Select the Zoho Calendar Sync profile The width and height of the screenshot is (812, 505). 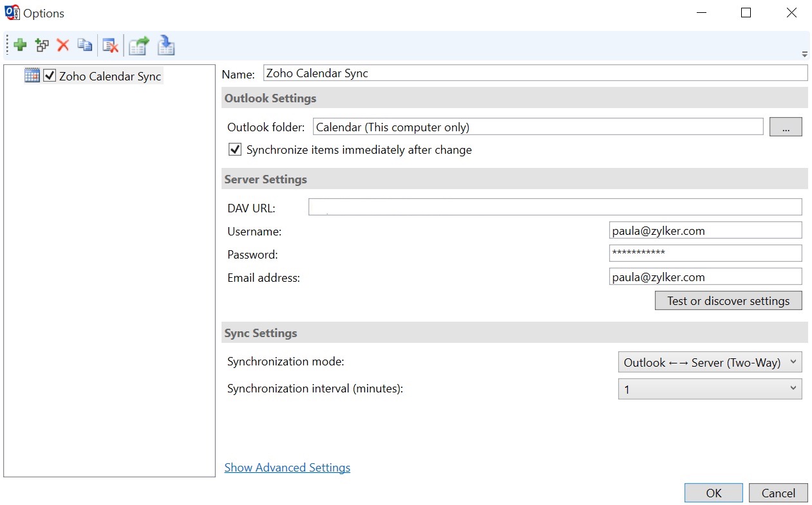[x=109, y=75]
